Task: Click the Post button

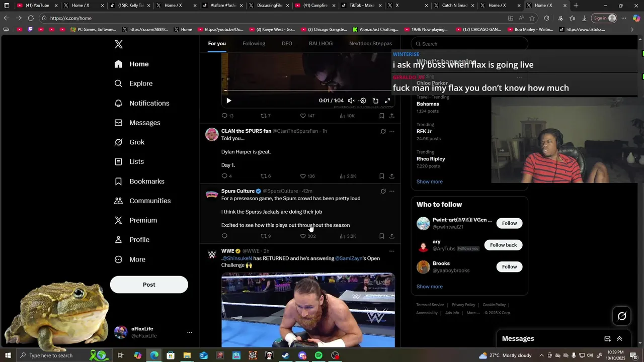Action: point(149,285)
